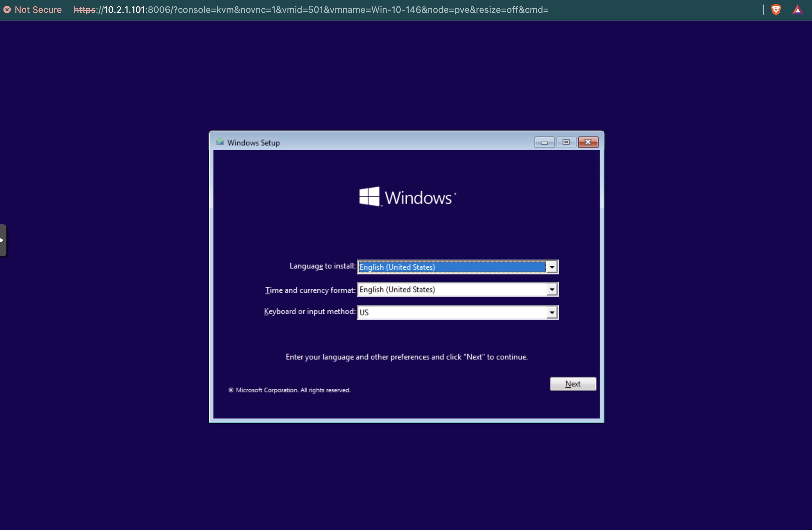Expand the noVNC side control panel handle
This screenshot has width=812, height=530.
pos(3,240)
